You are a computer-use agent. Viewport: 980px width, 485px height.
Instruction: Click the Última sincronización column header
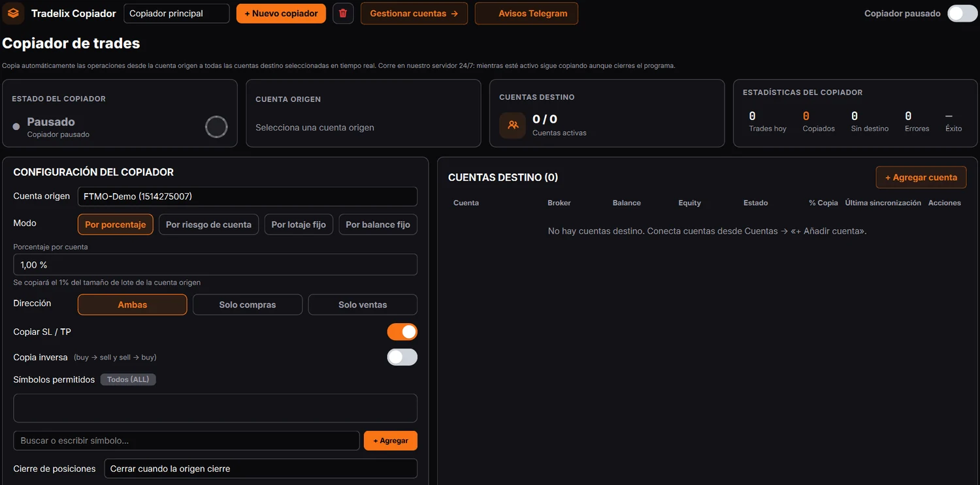click(883, 203)
